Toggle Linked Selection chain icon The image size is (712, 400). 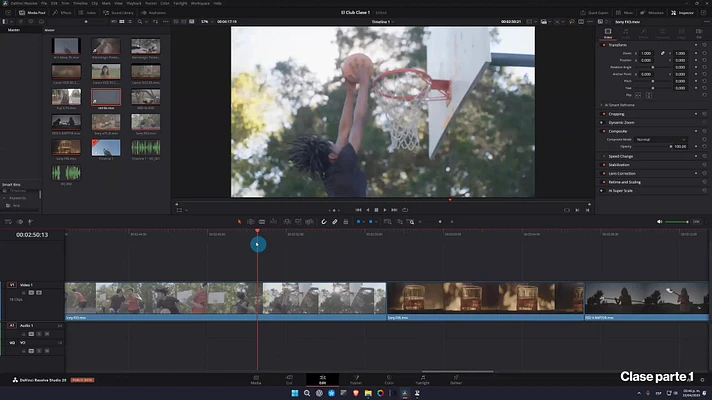tap(335, 222)
